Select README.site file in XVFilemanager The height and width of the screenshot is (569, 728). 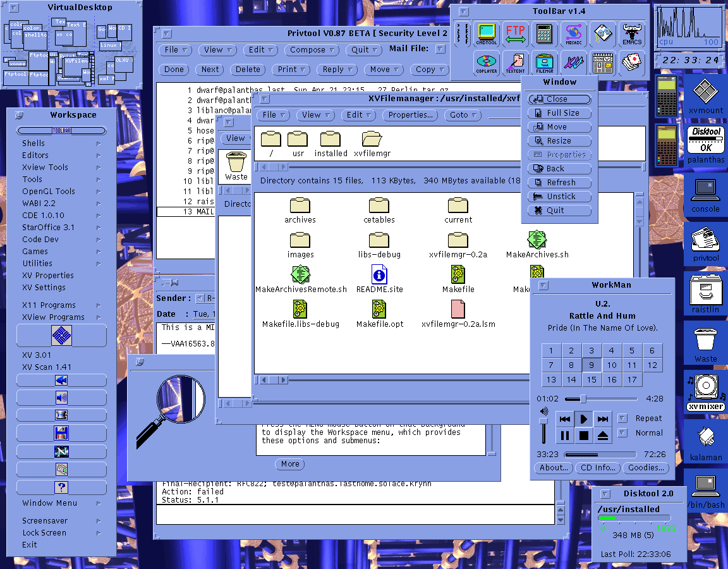pos(379,279)
